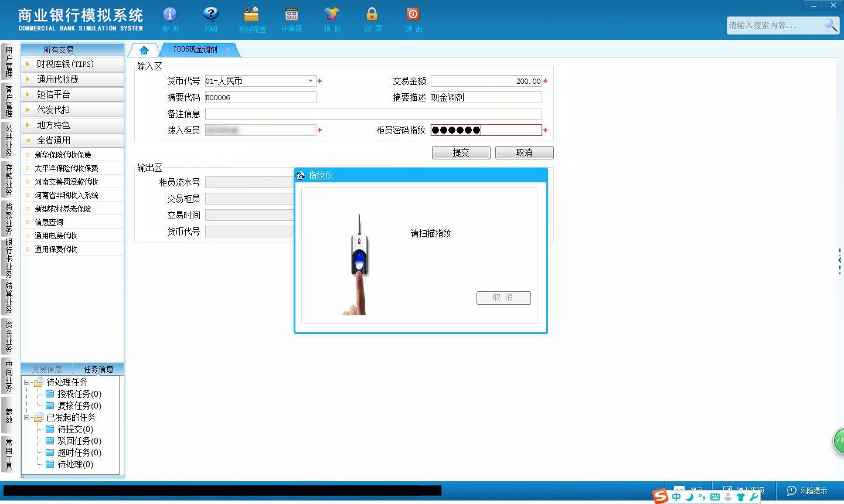844x504 pixels.
Task: Click the Sogou moon half-width icon
Action: point(690,497)
